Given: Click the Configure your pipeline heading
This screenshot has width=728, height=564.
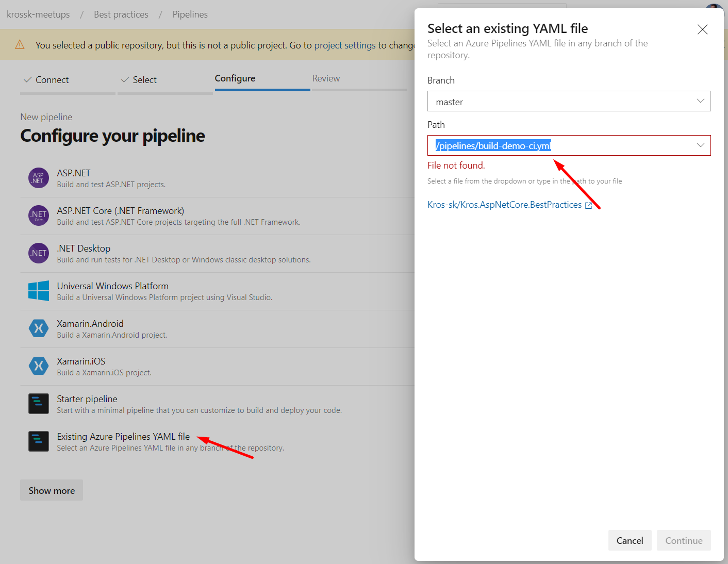Looking at the screenshot, I should click(x=112, y=136).
